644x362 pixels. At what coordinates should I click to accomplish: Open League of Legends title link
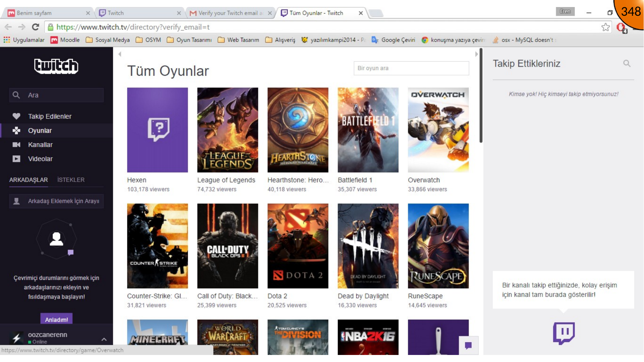226,180
